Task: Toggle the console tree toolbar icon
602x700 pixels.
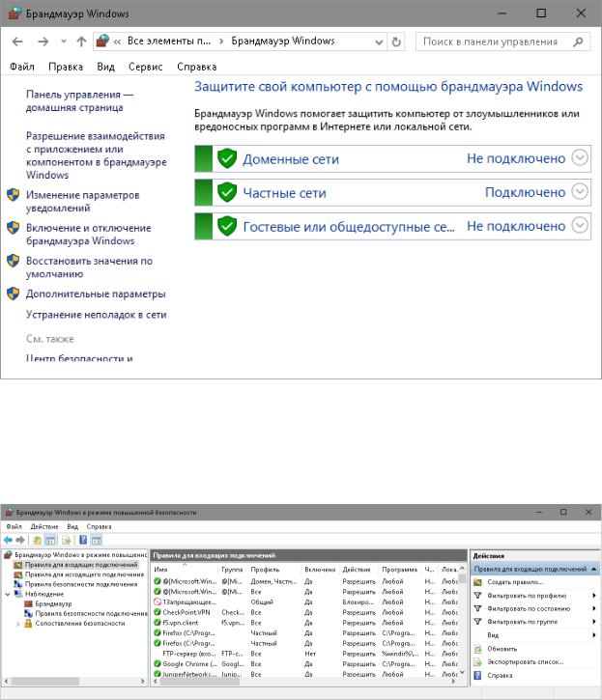Action: coord(50,540)
